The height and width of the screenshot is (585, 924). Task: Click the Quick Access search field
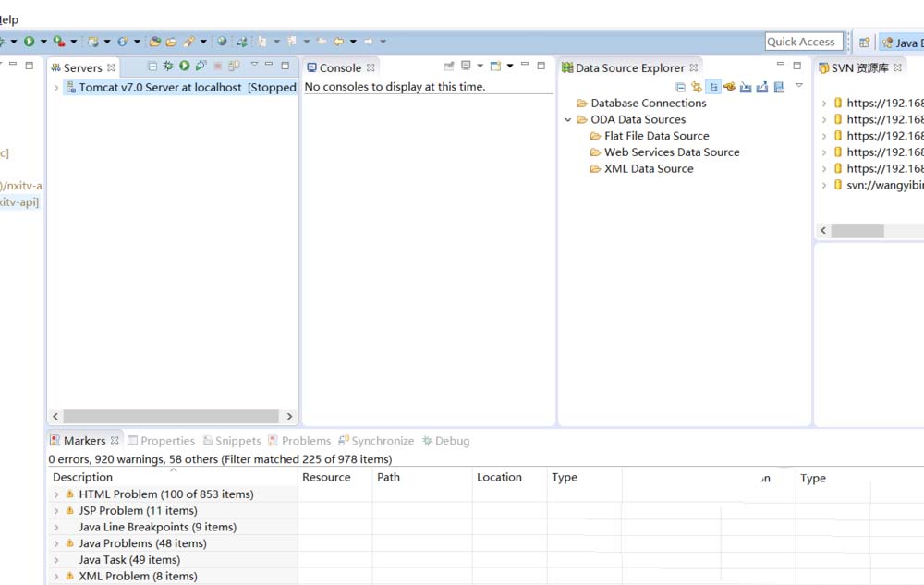point(804,42)
